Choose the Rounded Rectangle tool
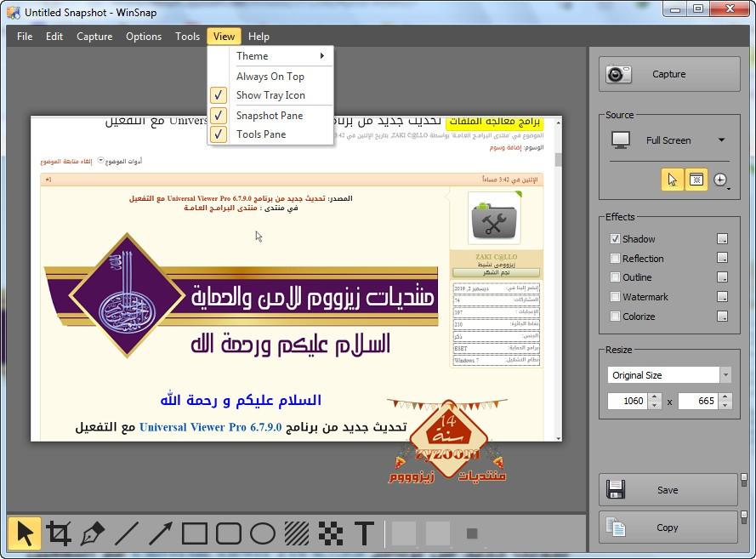Viewport: 756px width, 559px height. coord(229,533)
